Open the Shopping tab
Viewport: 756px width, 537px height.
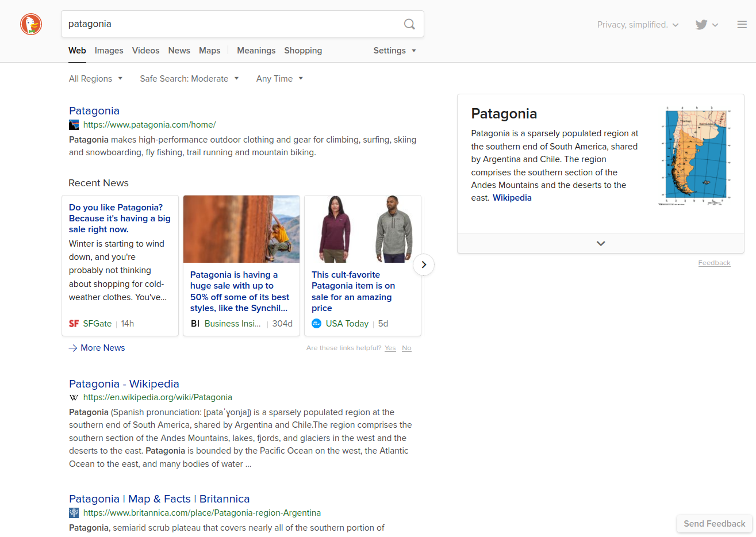[303, 51]
